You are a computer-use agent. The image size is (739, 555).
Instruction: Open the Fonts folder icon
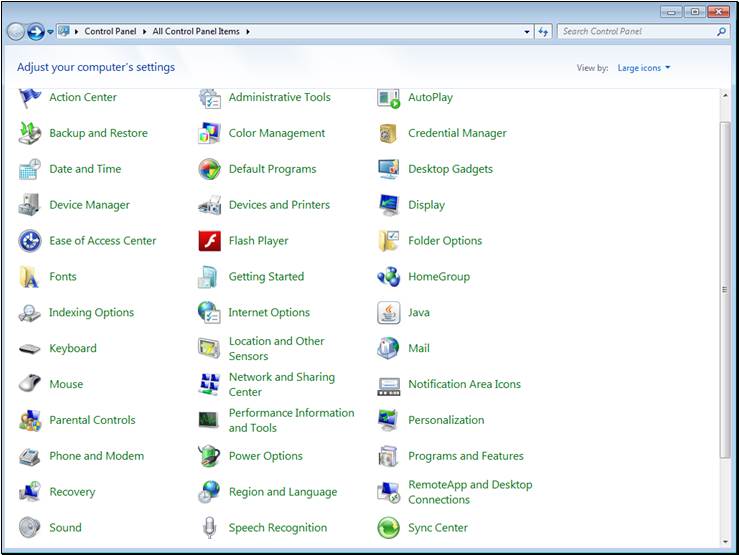[x=30, y=277]
